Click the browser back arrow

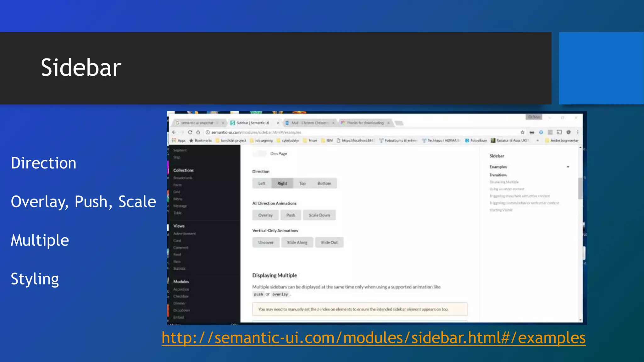click(174, 132)
